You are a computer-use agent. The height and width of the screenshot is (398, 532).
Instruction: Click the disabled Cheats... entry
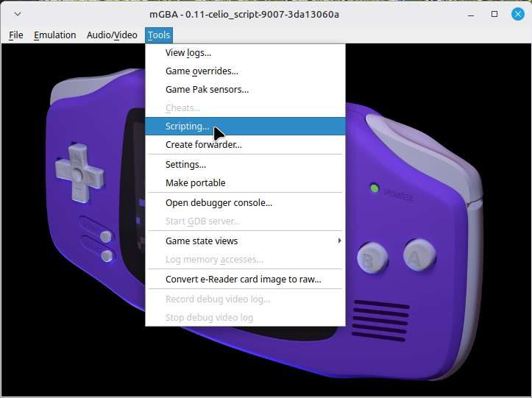[245, 108]
